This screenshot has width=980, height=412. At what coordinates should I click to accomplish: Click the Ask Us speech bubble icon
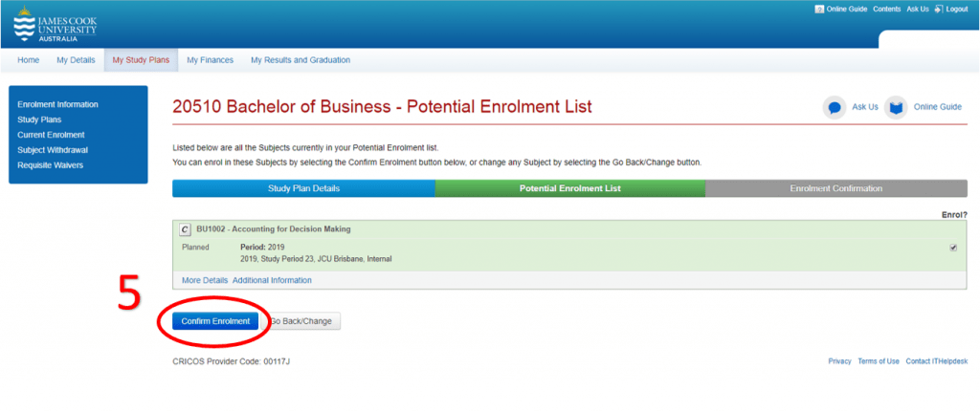click(x=834, y=107)
